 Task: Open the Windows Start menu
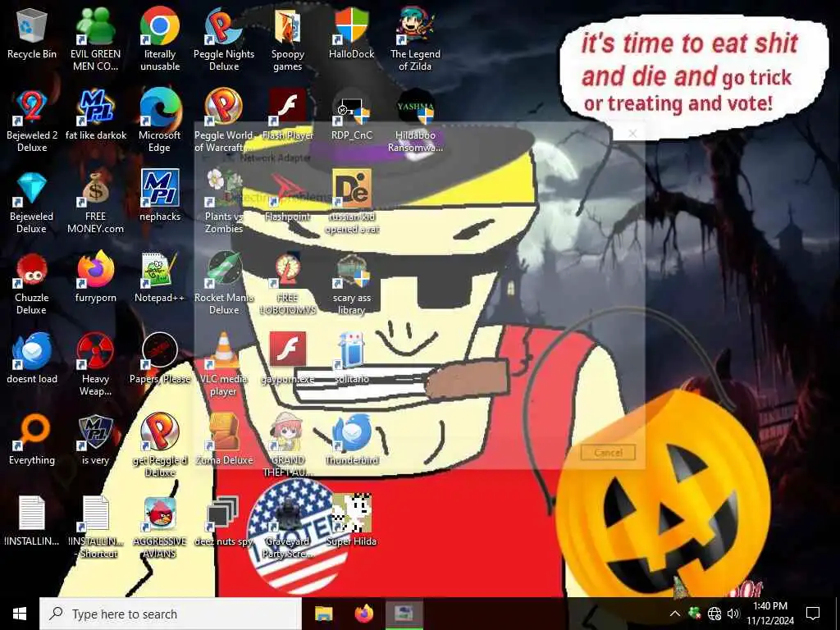click(x=20, y=614)
